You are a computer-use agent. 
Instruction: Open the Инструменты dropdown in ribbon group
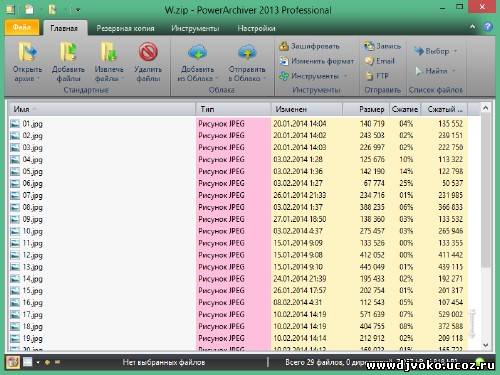tap(345, 76)
